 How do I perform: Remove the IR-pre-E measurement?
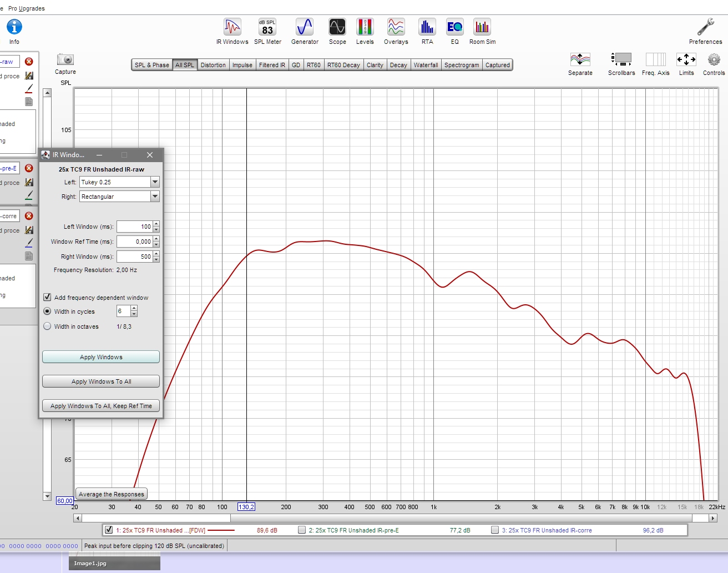pos(29,168)
